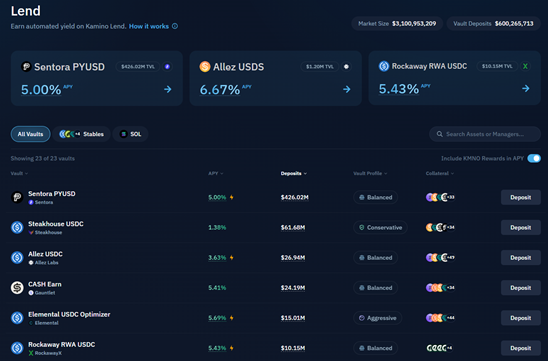Focus the Search Assets or Managers field

point(485,134)
